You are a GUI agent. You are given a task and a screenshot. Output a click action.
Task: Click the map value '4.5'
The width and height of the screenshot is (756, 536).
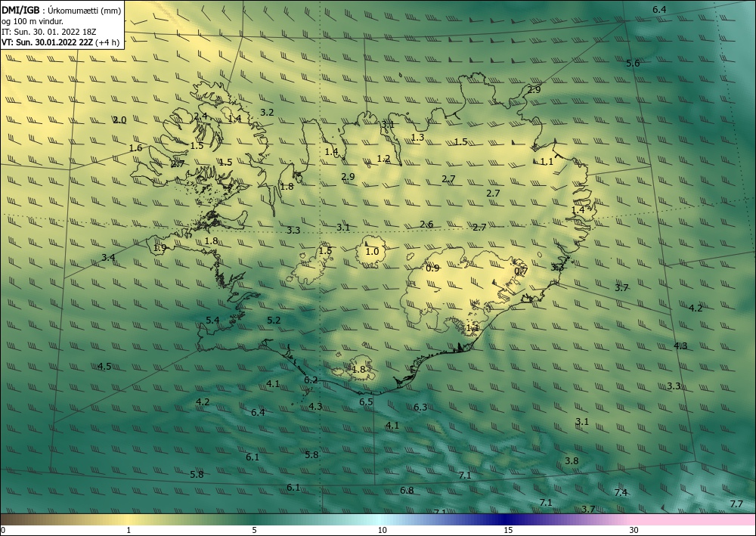click(x=104, y=367)
